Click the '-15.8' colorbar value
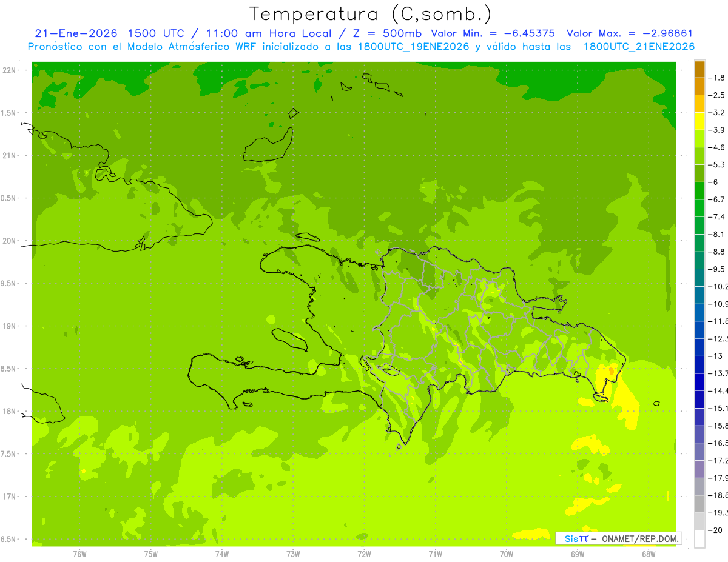The height and width of the screenshot is (562, 728). [x=719, y=426]
